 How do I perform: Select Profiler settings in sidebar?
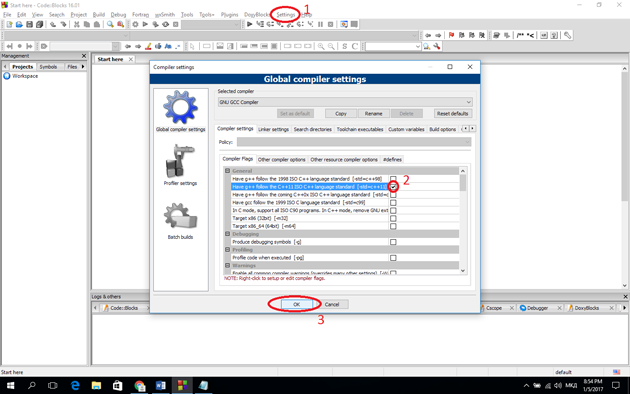180,165
